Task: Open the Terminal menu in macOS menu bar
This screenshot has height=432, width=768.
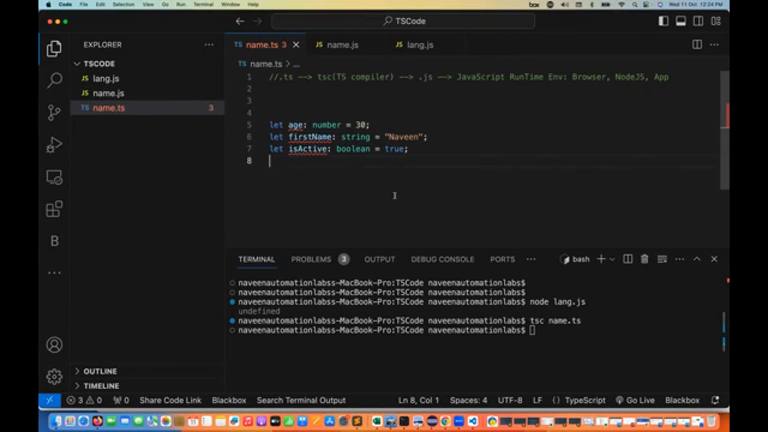Action: pyautogui.click(x=203, y=4)
